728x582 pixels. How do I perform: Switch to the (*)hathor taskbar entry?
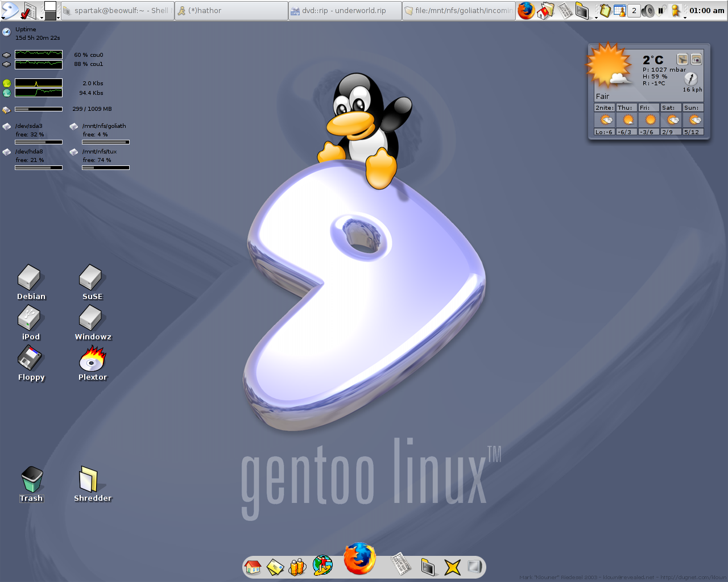(231, 11)
